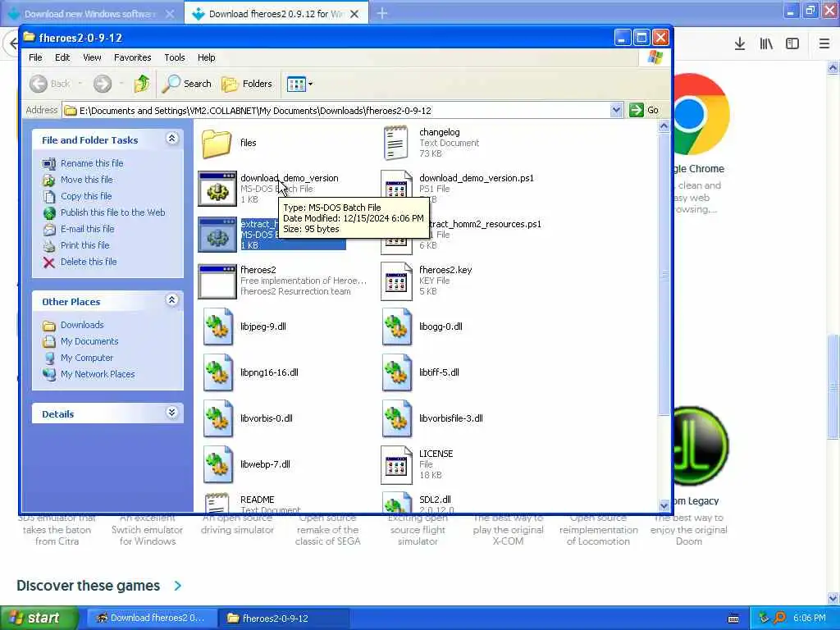The height and width of the screenshot is (630, 840).
Task: Expand the Address bar dropdown
Action: (x=616, y=111)
